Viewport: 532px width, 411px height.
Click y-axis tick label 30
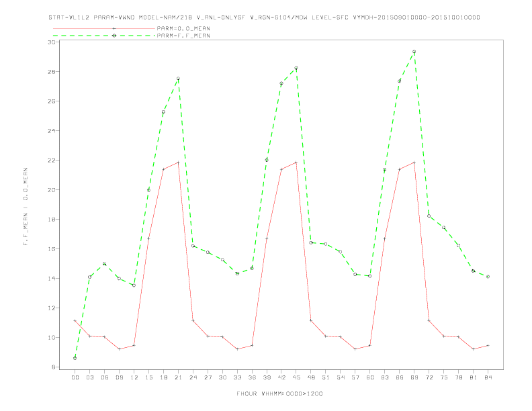(52, 42)
